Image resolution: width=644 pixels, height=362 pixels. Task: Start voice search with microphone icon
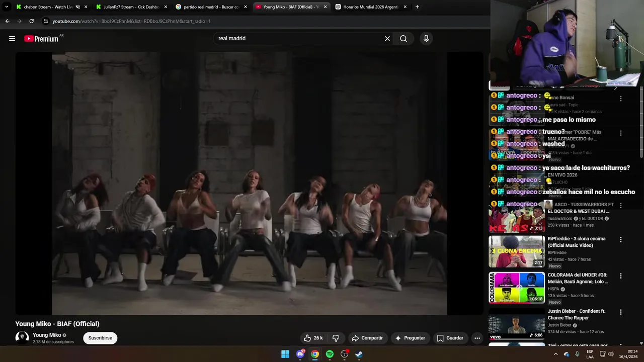pos(426,39)
